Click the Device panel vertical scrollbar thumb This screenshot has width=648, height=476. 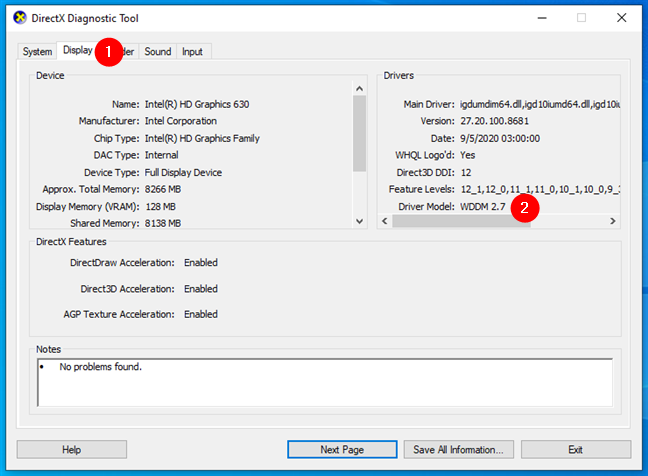coord(360,133)
